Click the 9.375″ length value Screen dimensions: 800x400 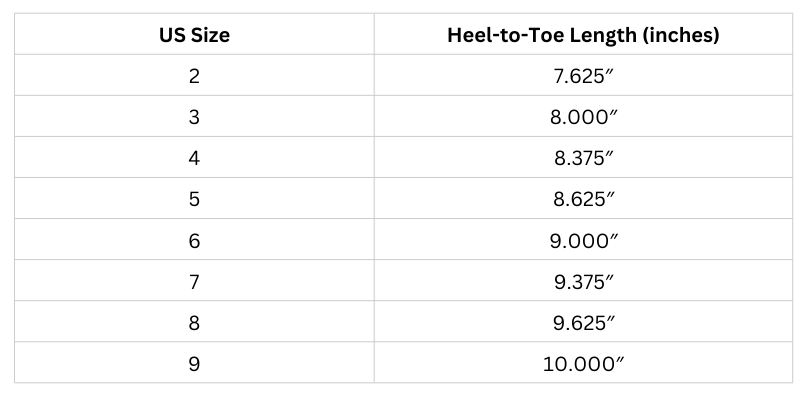click(584, 281)
